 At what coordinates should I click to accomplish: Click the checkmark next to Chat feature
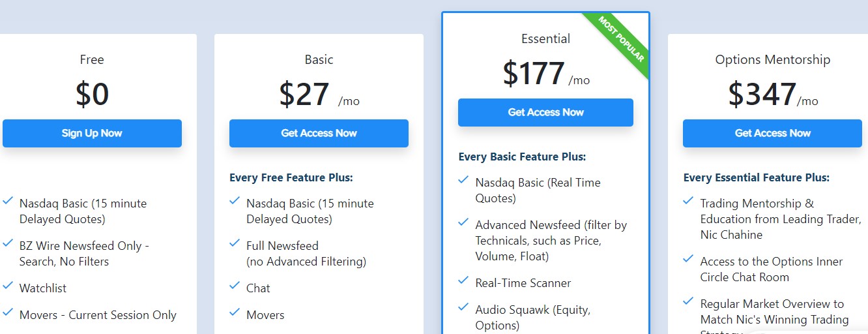coord(235,286)
